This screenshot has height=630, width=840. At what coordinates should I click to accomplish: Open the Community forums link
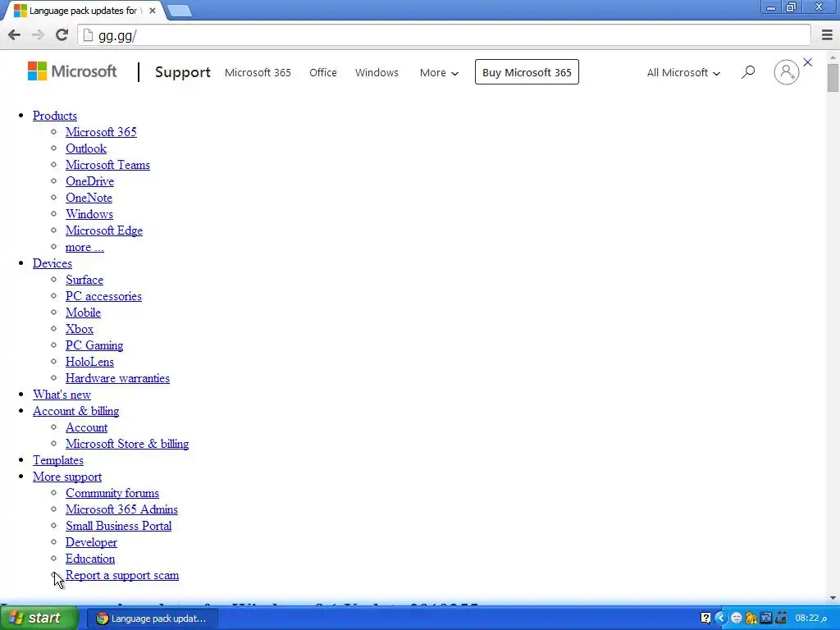(x=112, y=493)
